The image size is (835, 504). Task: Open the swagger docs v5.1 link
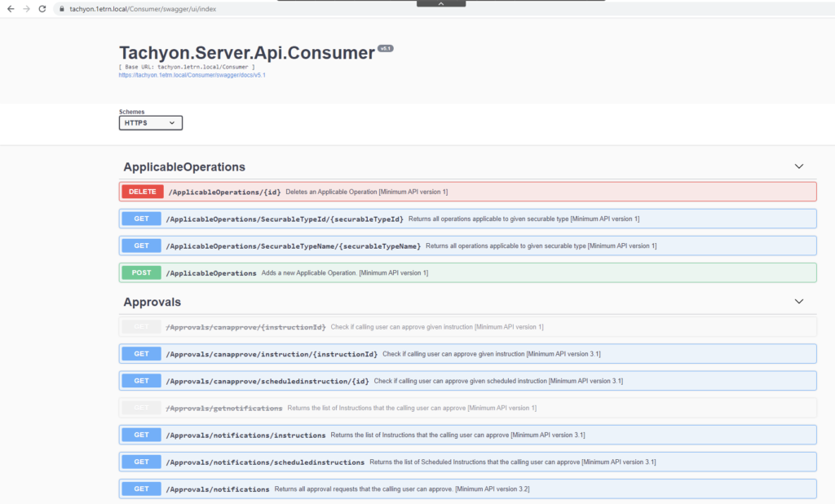pyautogui.click(x=192, y=75)
